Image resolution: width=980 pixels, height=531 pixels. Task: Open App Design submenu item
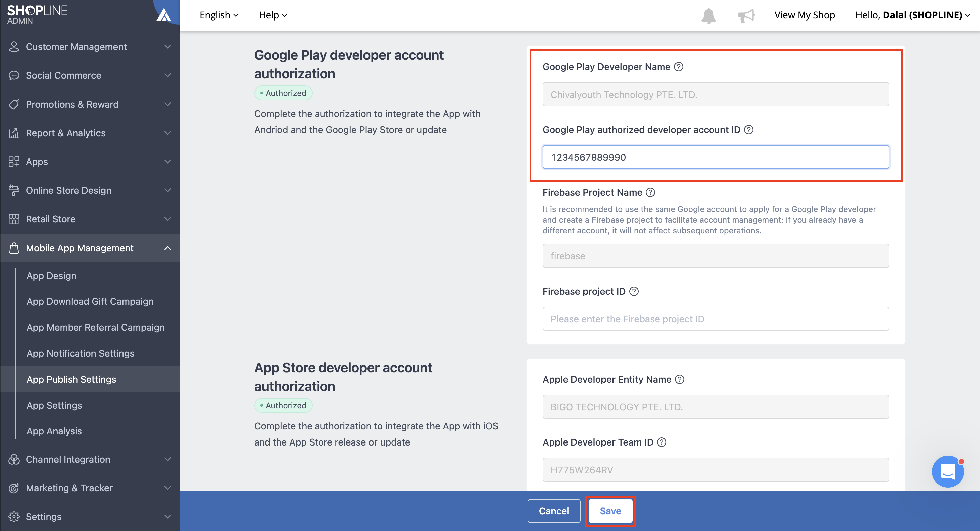pos(51,275)
